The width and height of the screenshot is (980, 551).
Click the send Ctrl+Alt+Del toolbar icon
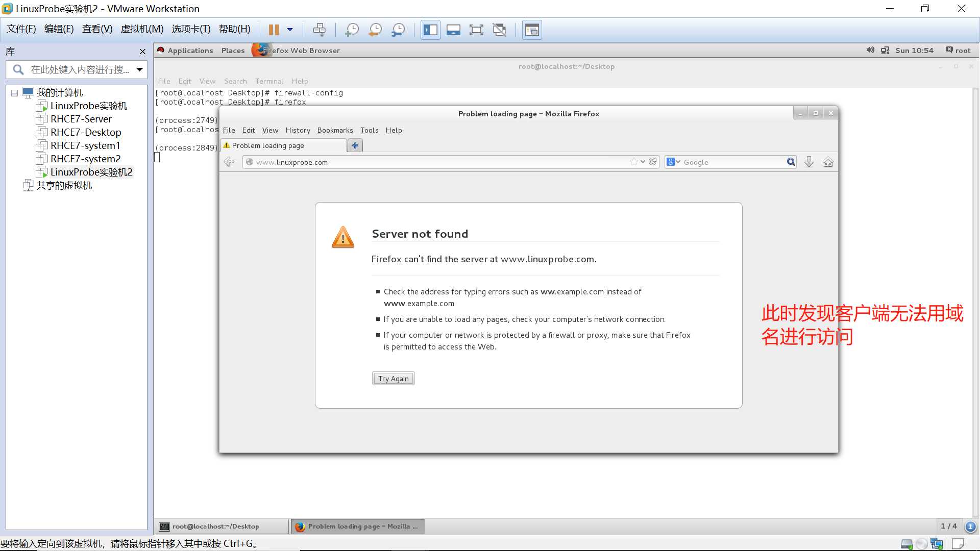point(319,30)
